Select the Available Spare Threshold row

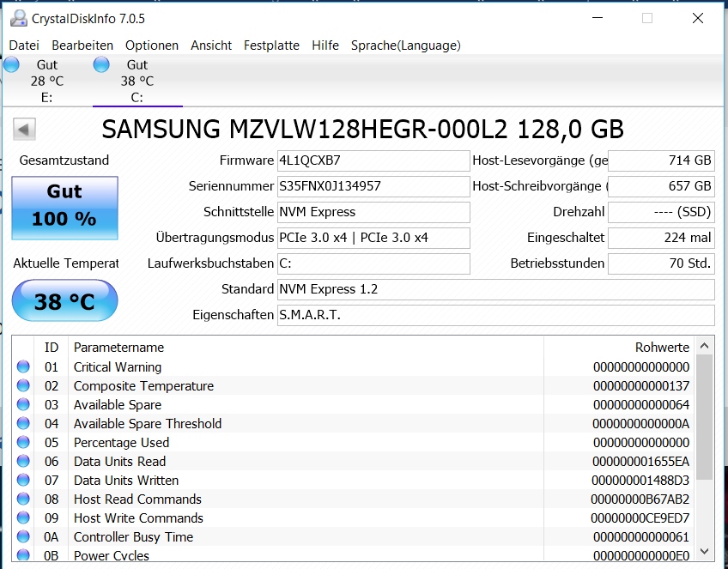pos(354,424)
